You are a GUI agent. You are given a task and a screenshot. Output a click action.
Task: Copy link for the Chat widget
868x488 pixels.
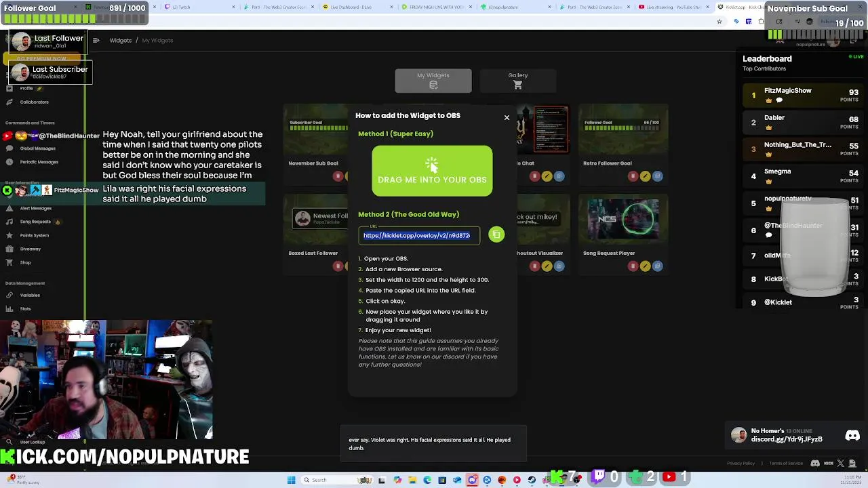click(559, 176)
